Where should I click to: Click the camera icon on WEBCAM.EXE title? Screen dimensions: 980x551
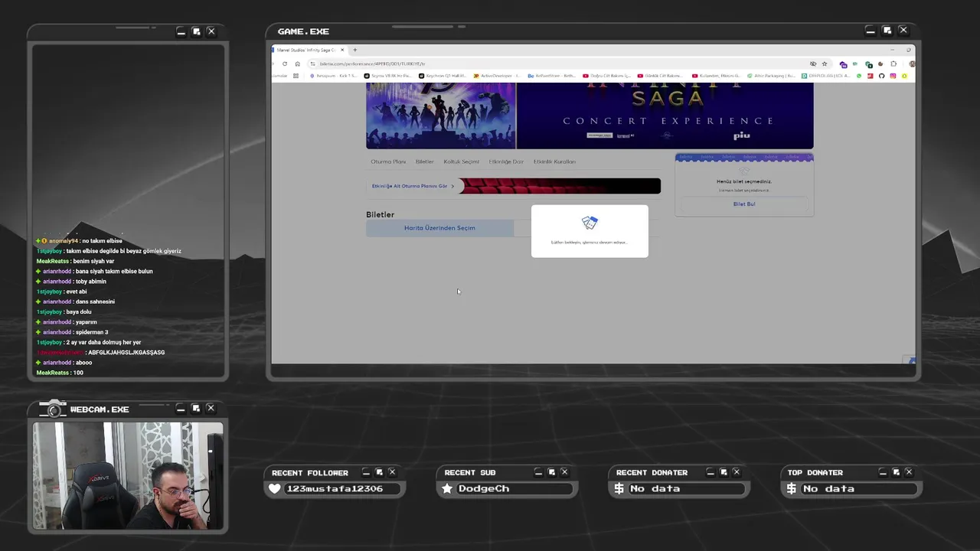[x=53, y=409]
